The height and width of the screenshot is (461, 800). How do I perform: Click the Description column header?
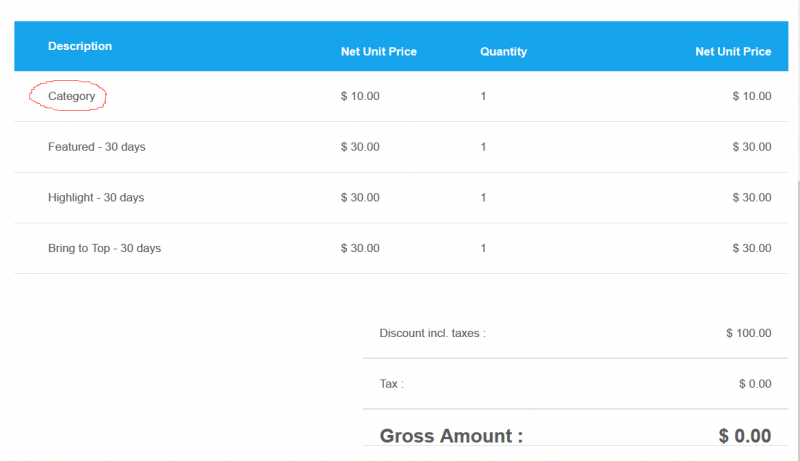(80, 46)
